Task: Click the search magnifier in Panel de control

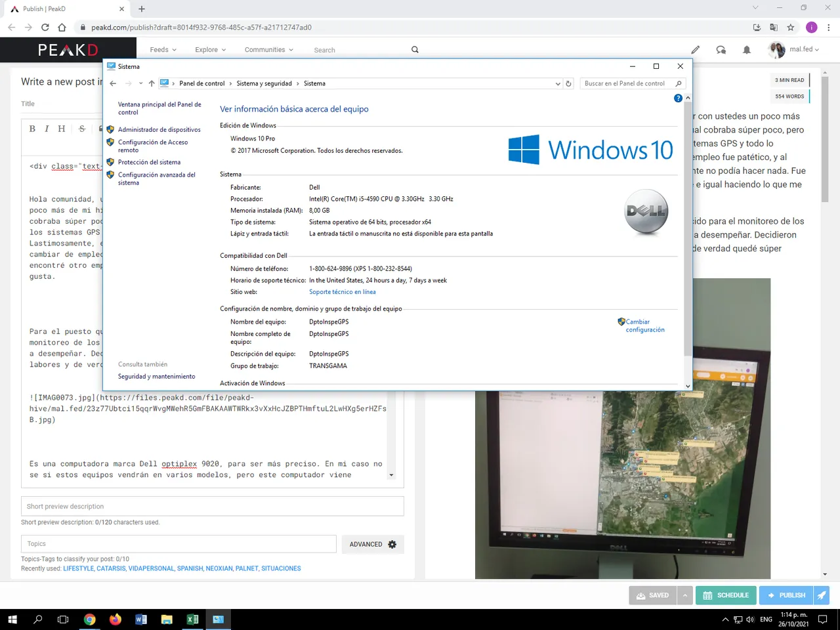Action: pyautogui.click(x=679, y=83)
